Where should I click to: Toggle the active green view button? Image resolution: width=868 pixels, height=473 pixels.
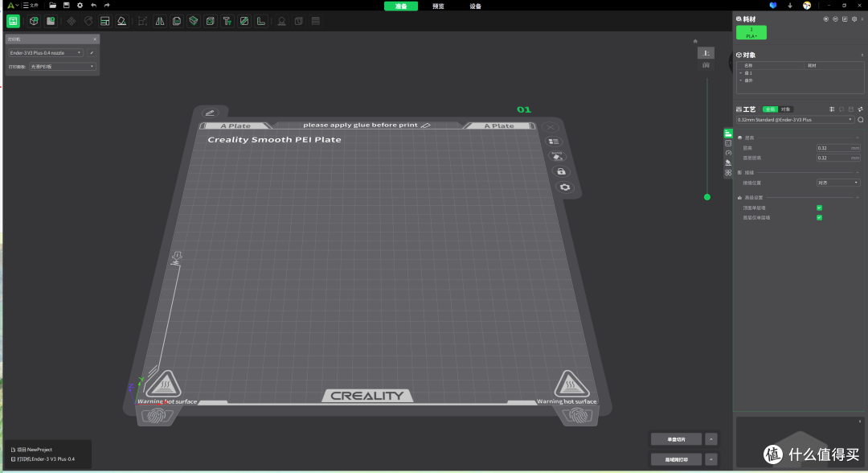pyautogui.click(x=13, y=21)
